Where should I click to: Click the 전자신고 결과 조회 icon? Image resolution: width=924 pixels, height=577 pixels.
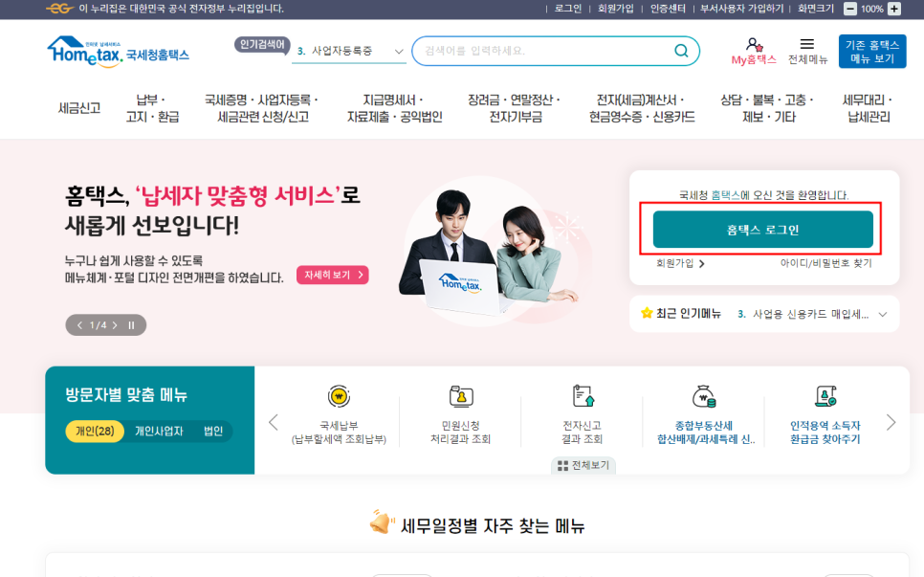pos(583,396)
